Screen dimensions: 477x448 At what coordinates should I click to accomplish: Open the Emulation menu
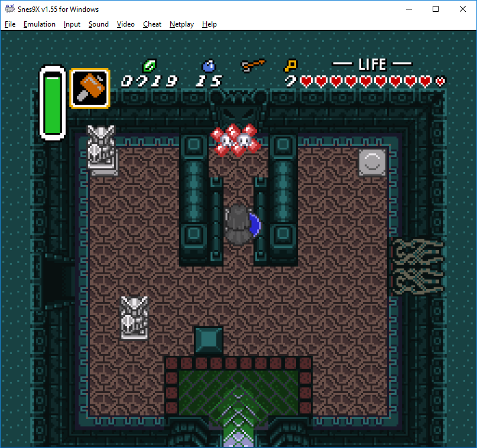point(39,24)
